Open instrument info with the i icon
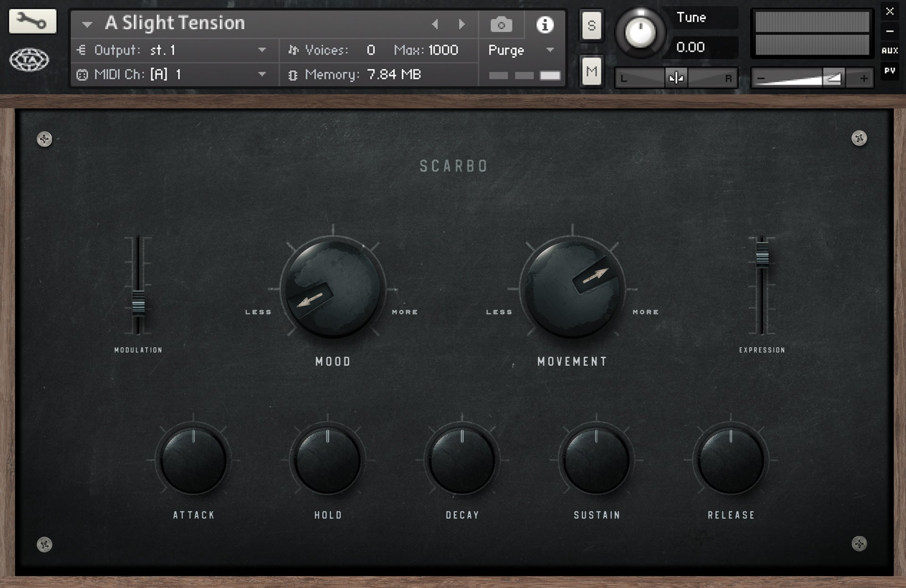 [x=546, y=25]
